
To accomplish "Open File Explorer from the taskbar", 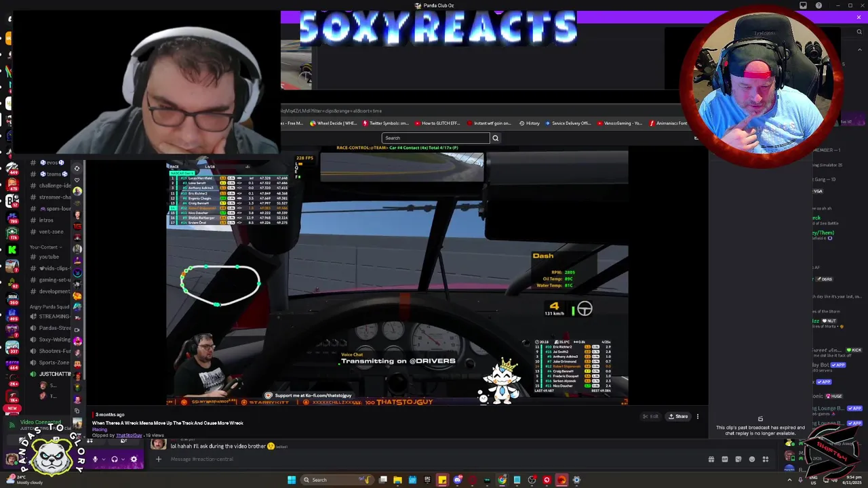I will point(397,480).
